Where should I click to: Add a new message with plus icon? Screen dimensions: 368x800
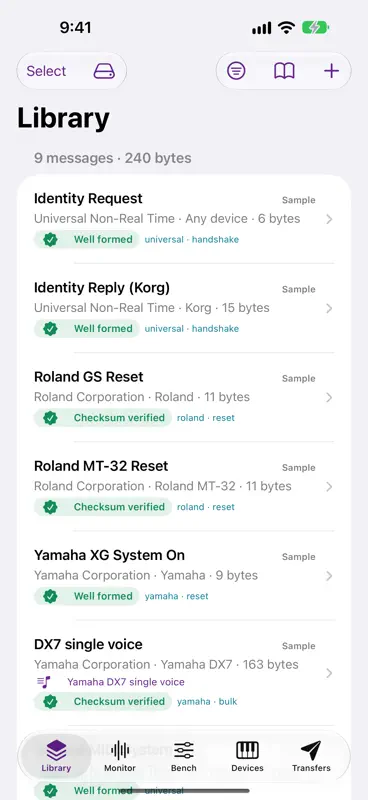pyautogui.click(x=332, y=71)
